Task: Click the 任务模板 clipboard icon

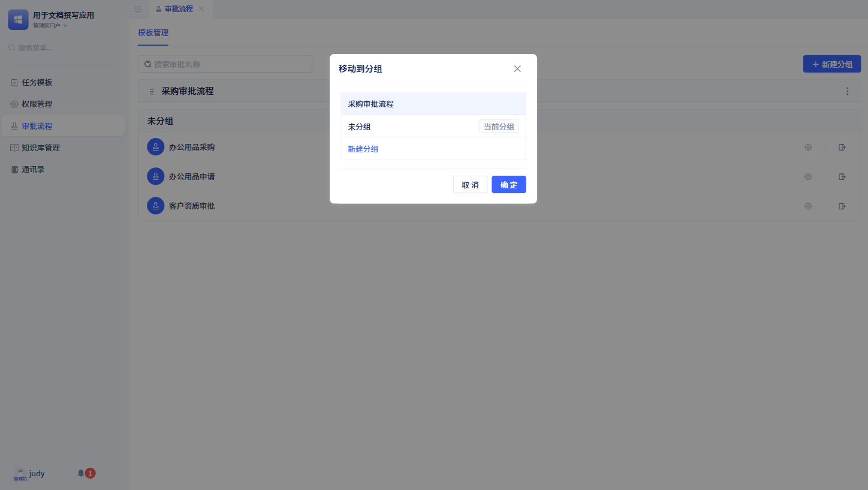Action: 14,82
